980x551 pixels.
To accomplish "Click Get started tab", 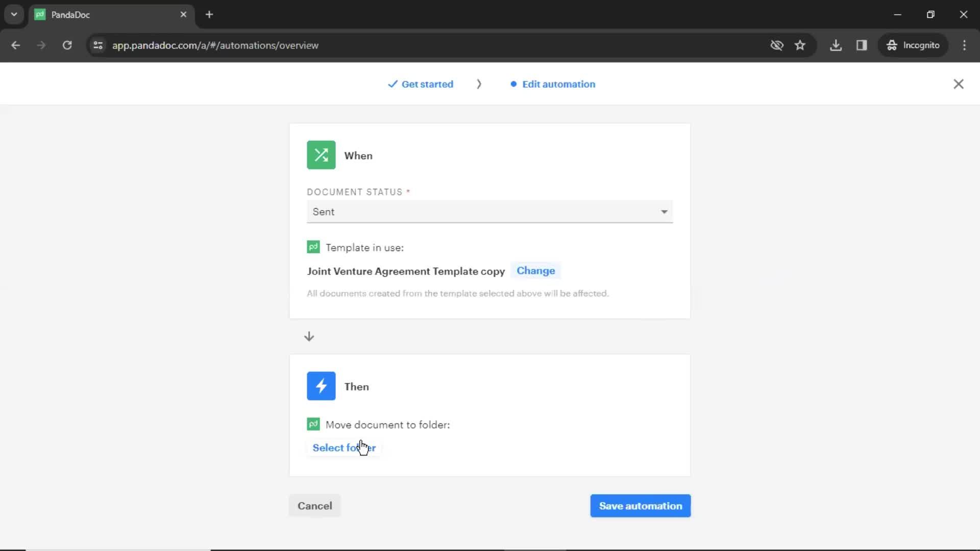I will coord(421,84).
